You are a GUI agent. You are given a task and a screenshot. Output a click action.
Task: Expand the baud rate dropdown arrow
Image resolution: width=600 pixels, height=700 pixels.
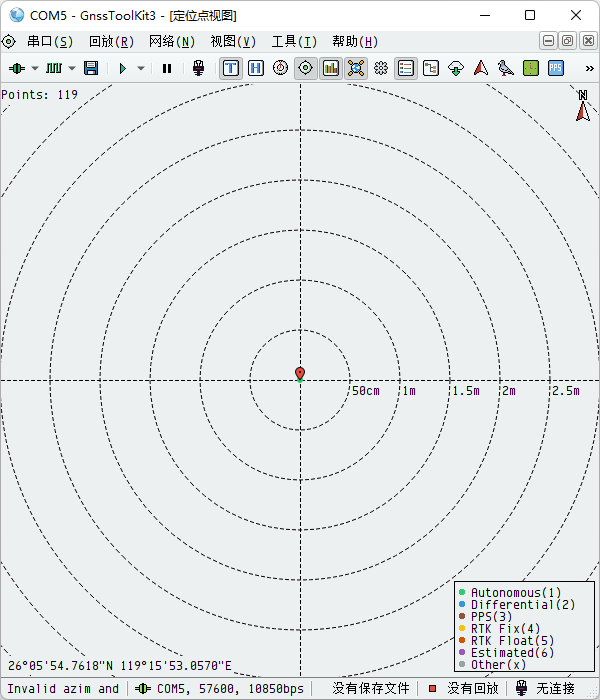click(x=72, y=68)
